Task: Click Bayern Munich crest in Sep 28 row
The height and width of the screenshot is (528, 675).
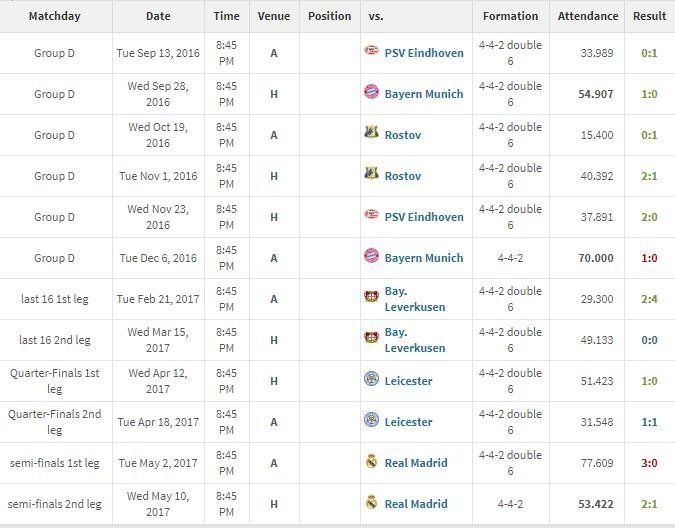Action: [371, 92]
